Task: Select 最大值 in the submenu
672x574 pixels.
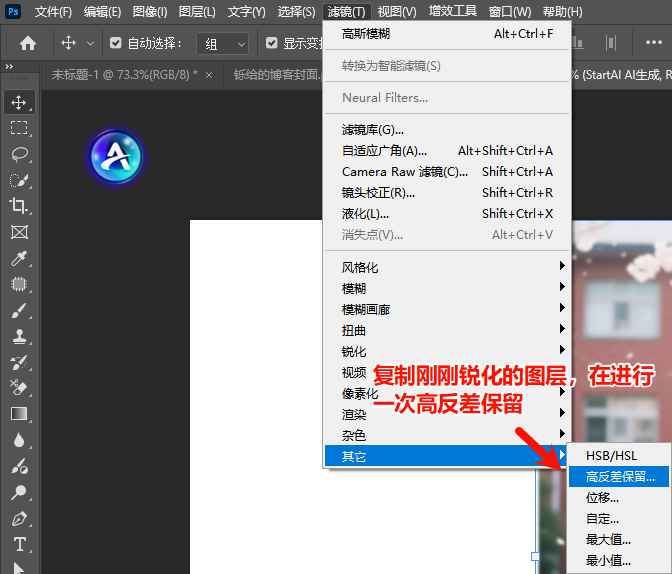Action: tap(619, 539)
